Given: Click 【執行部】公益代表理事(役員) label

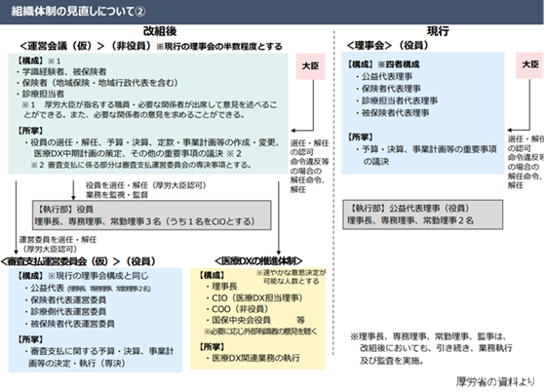Looking at the screenshot, I should 409,209.
